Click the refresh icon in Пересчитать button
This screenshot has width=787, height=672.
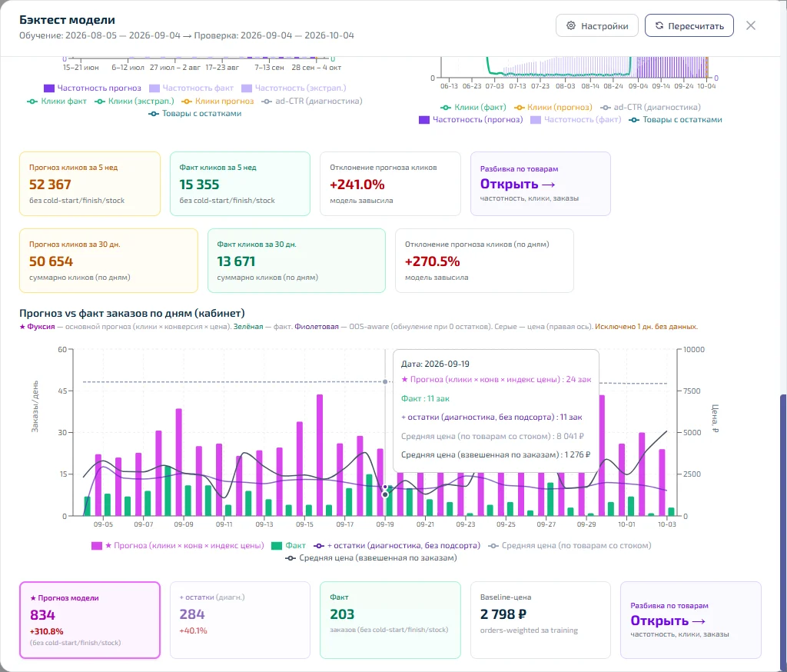[659, 25]
